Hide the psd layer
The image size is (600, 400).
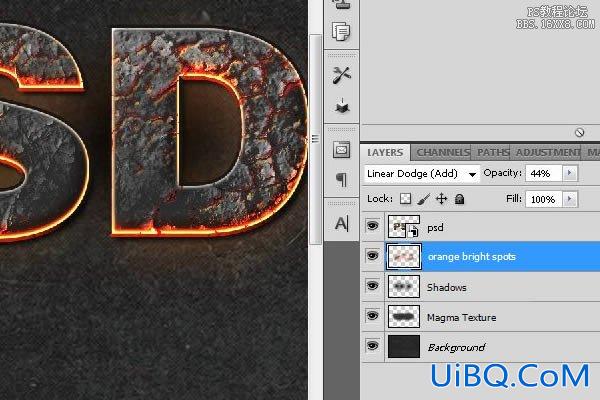(372, 225)
